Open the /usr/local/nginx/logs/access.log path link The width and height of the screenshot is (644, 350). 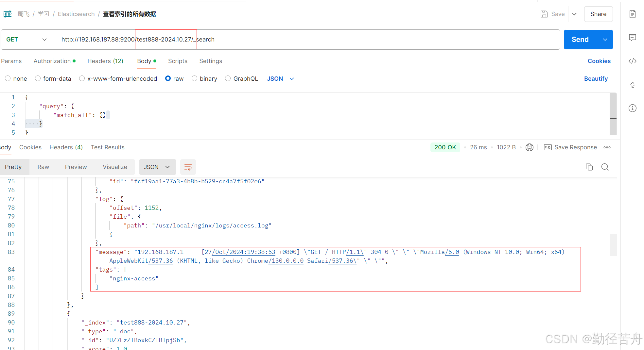[x=212, y=225]
